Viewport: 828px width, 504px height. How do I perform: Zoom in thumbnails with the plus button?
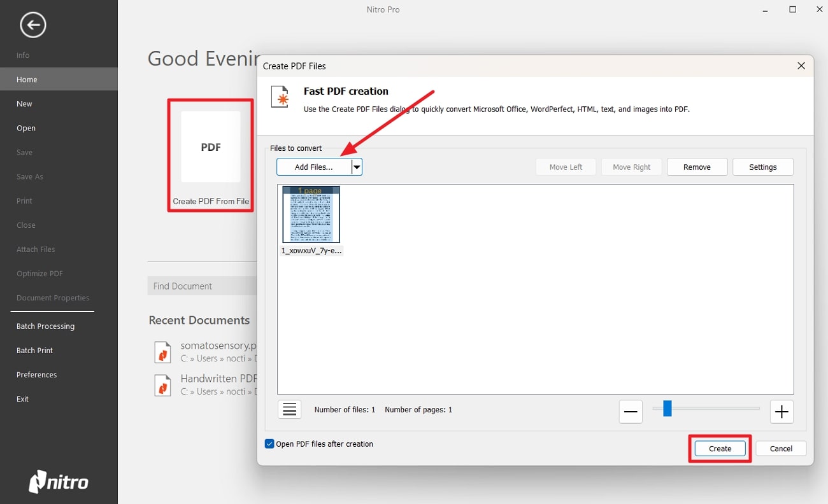click(782, 412)
